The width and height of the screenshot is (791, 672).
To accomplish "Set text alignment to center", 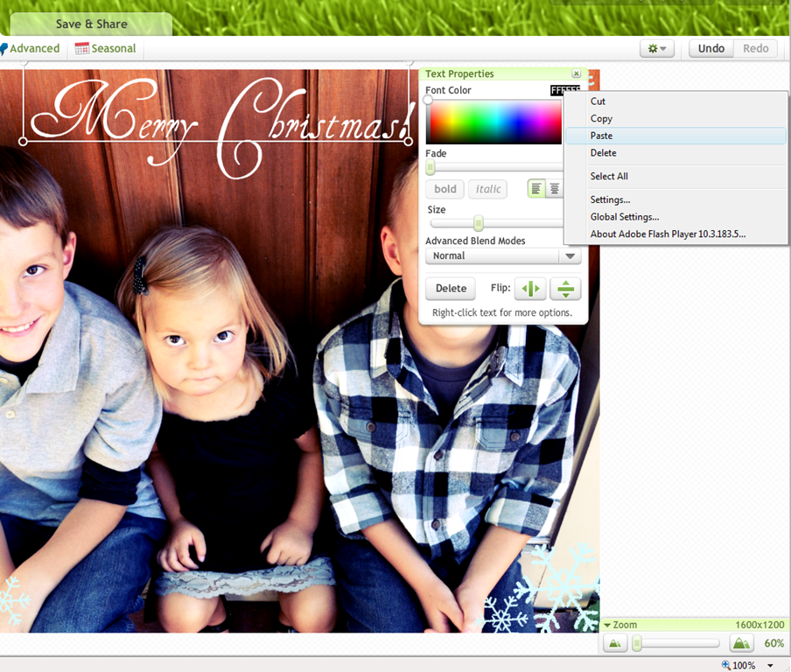I will [554, 189].
